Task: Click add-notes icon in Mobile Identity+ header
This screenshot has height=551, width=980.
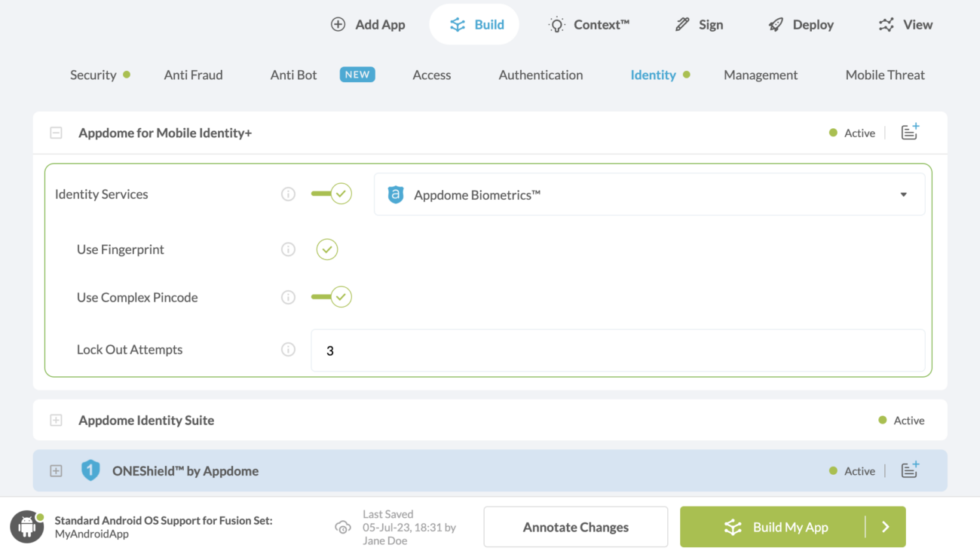Action: [x=910, y=133]
